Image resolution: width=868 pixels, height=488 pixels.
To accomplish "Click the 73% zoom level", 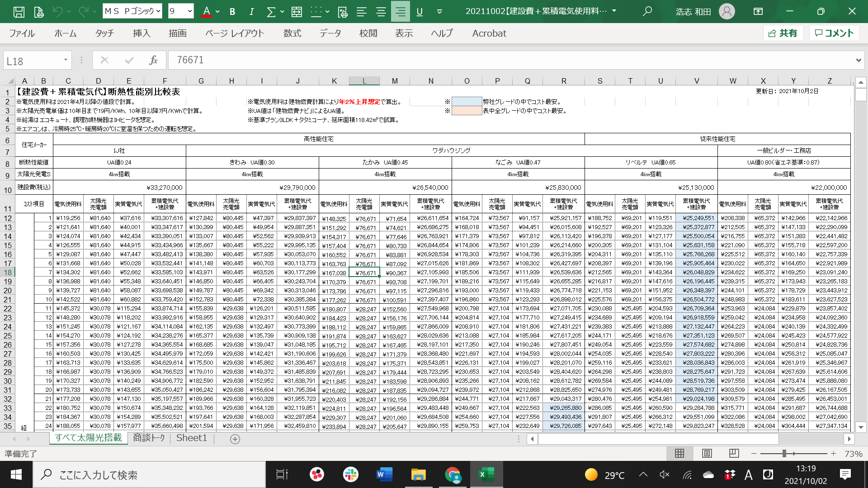I will point(854,454).
